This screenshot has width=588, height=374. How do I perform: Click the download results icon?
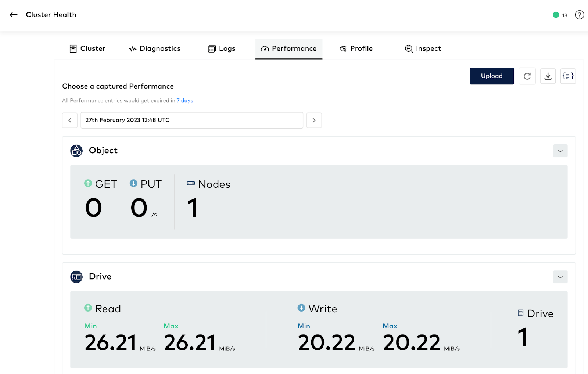548,76
